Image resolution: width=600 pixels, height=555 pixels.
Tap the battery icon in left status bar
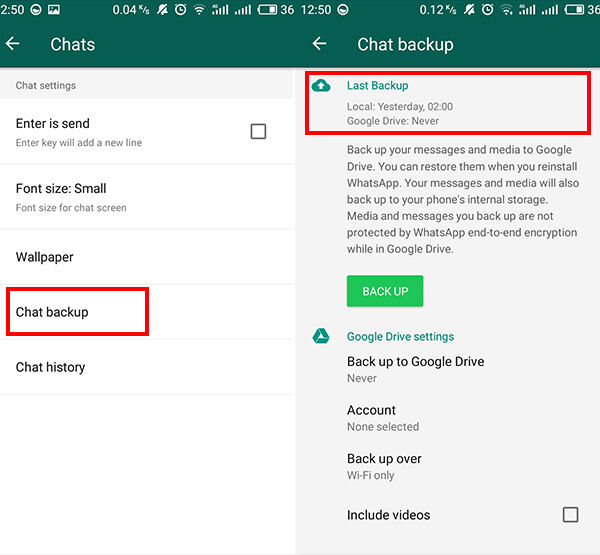[267, 10]
